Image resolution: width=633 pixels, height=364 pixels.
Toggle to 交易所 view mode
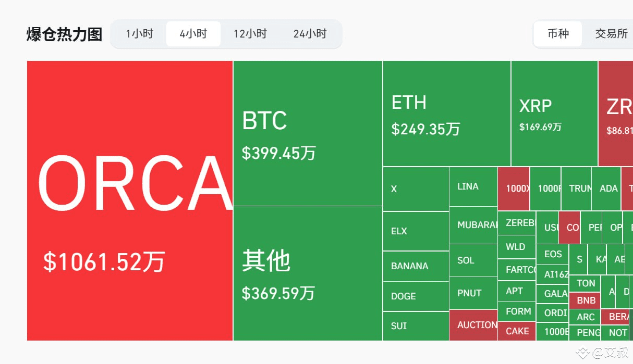[x=611, y=33]
